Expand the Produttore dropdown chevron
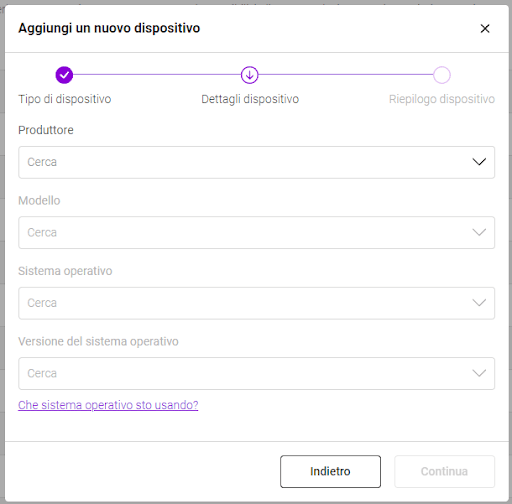 click(x=479, y=162)
